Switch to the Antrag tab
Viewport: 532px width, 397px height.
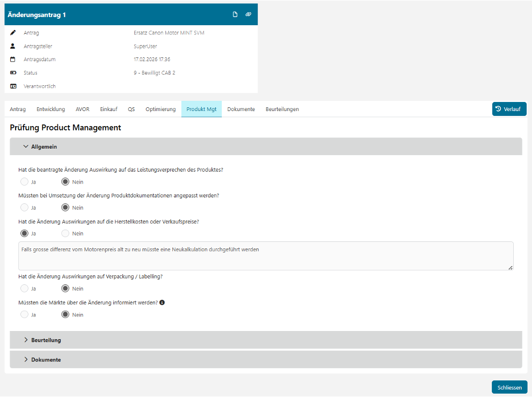click(x=18, y=109)
